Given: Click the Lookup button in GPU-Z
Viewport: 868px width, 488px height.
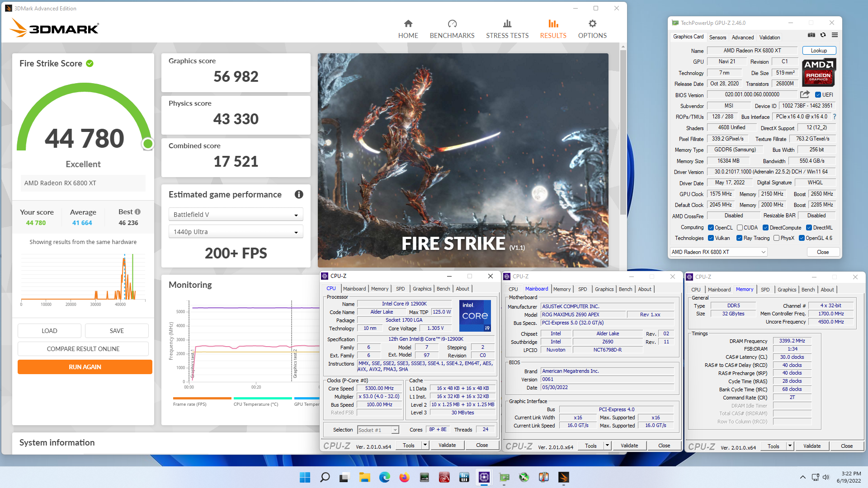Looking at the screenshot, I should click(819, 51).
